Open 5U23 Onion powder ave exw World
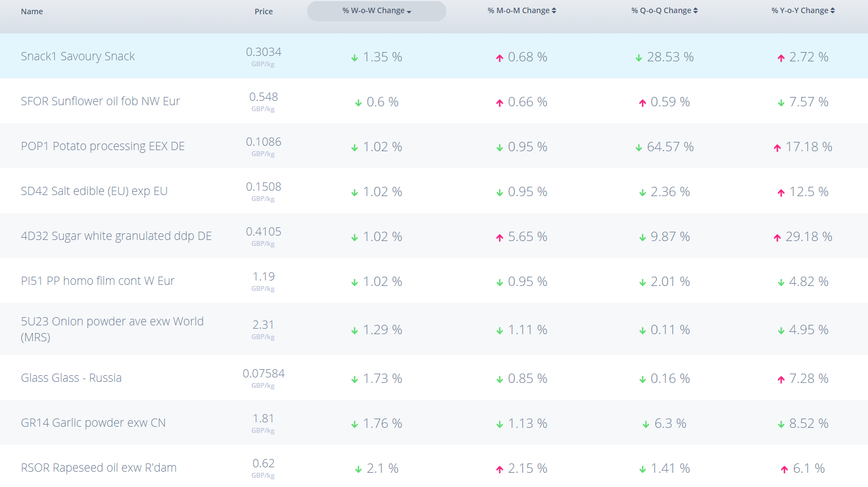Image resolution: width=868 pixels, height=487 pixels. (112, 329)
